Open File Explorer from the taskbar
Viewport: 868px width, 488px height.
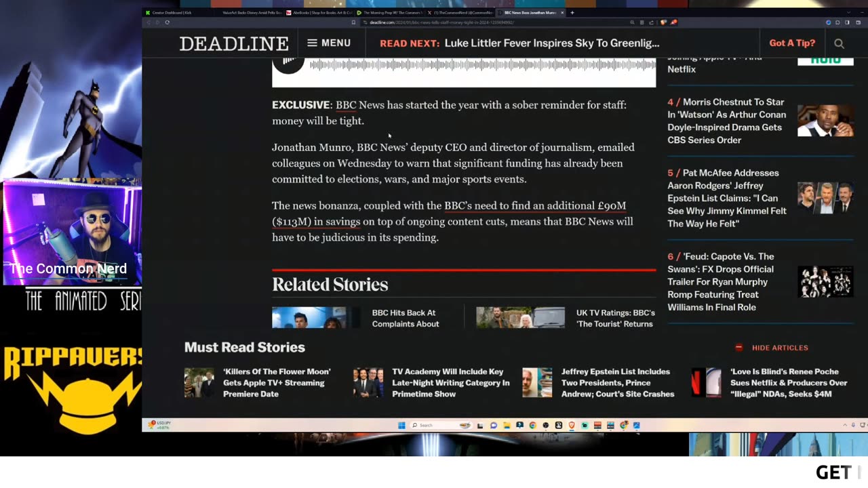tap(507, 425)
